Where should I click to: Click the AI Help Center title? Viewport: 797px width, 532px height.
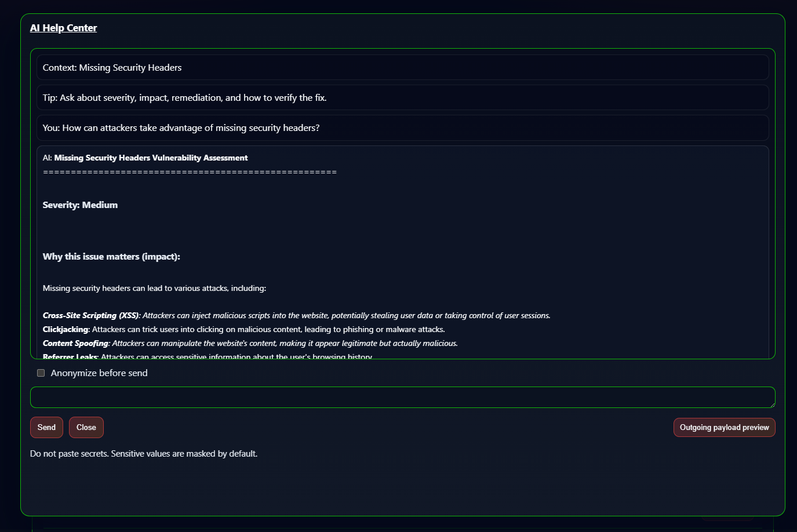(63, 28)
